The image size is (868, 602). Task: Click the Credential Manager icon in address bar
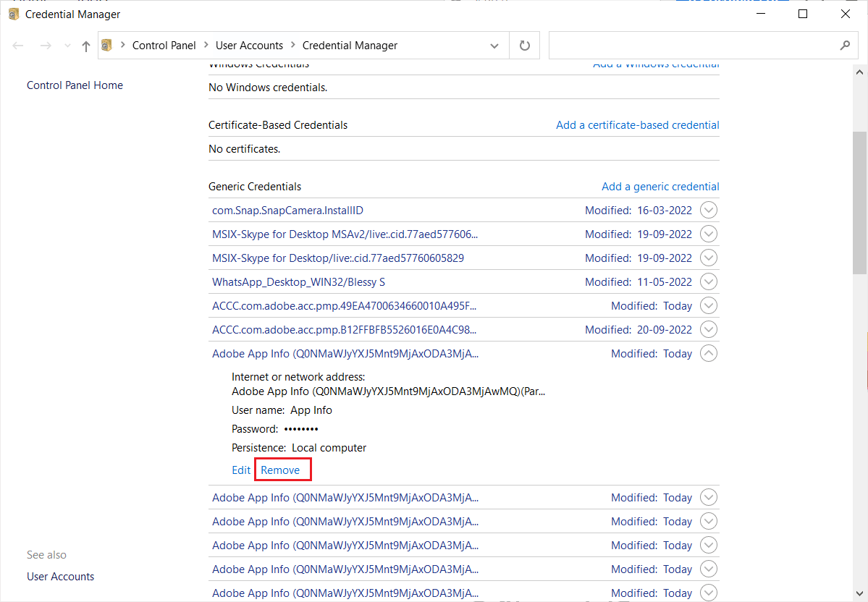tap(107, 46)
